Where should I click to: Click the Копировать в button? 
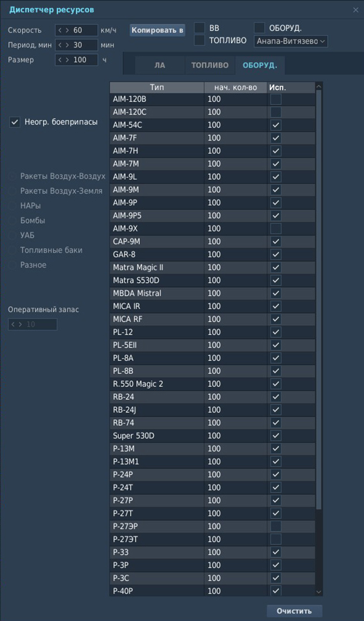[157, 30]
